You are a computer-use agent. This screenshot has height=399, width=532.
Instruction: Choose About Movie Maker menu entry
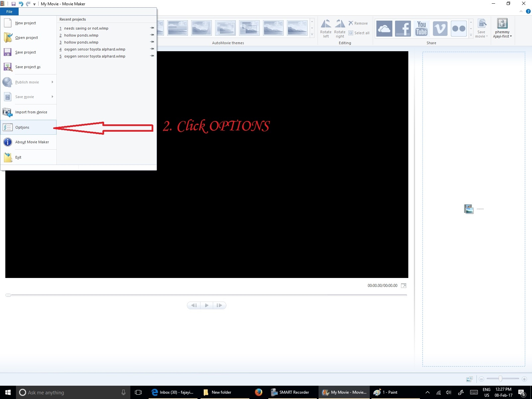(x=32, y=142)
